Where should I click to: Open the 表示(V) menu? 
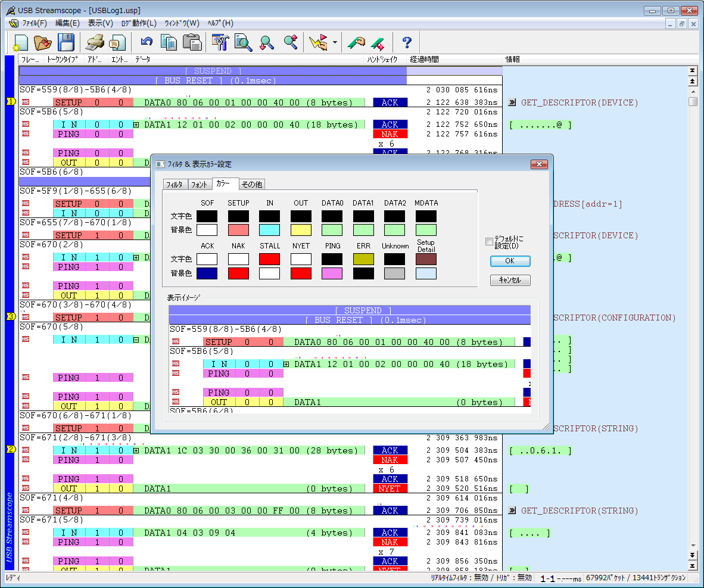click(100, 23)
